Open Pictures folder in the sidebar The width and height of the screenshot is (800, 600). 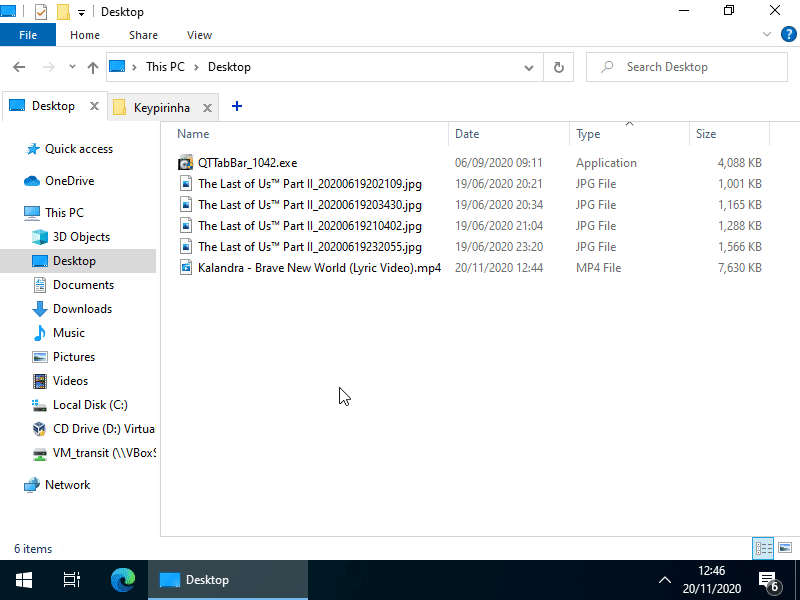pyautogui.click(x=64, y=357)
